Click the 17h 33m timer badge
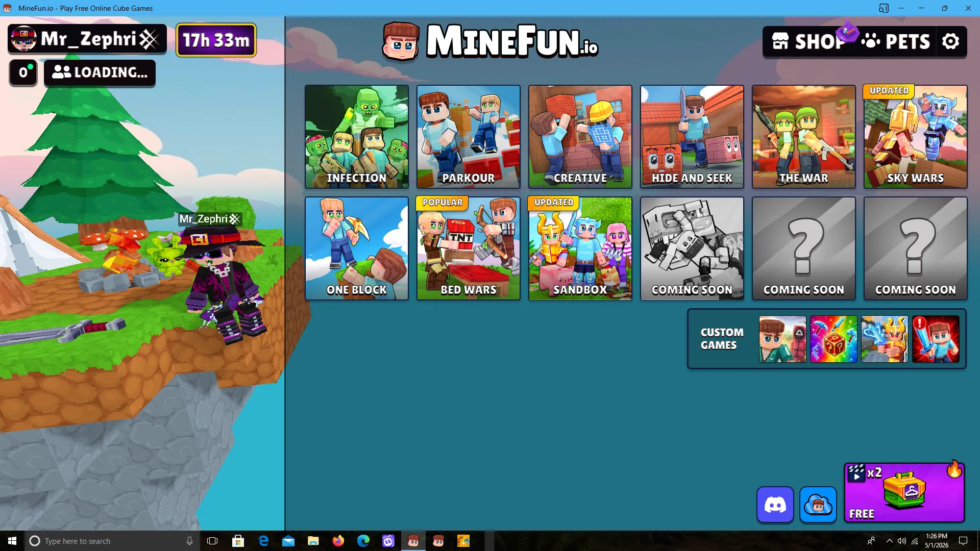The height and width of the screenshot is (551, 980). (x=216, y=40)
